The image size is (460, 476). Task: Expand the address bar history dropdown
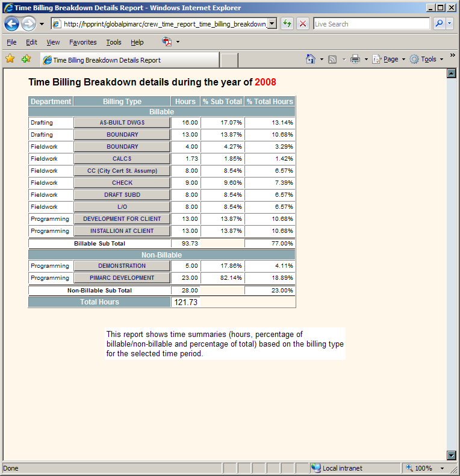[x=273, y=23]
